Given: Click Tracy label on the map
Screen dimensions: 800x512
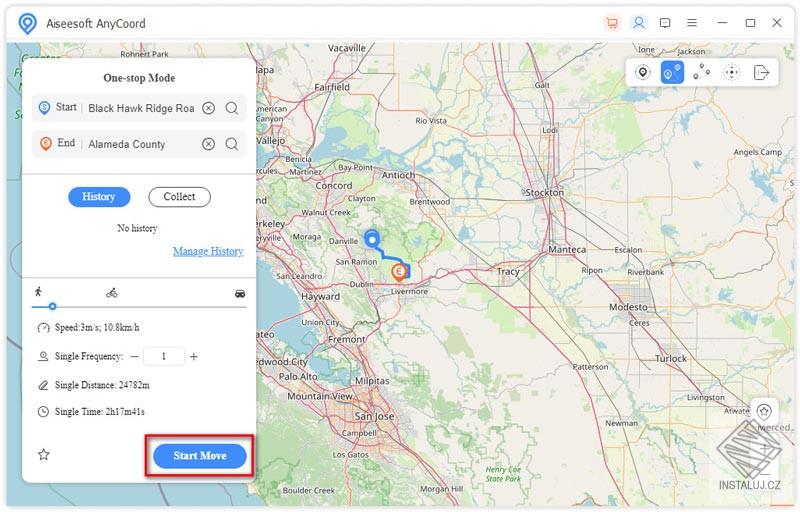Looking at the screenshot, I should [x=508, y=271].
